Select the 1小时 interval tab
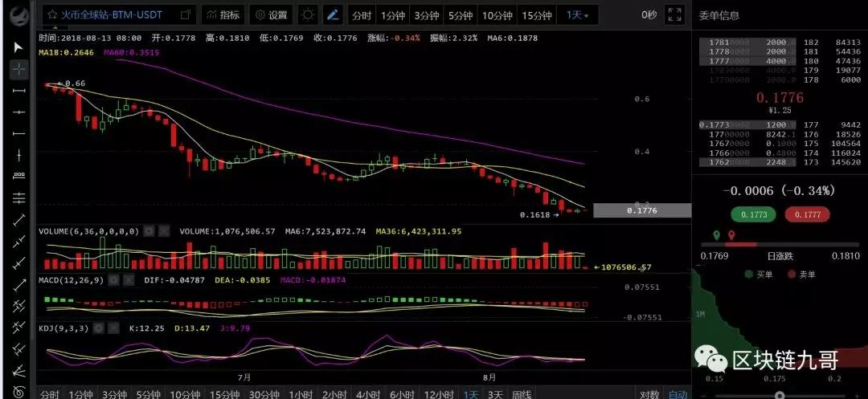The width and height of the screenshot is (868, 399). pos(301,393)
